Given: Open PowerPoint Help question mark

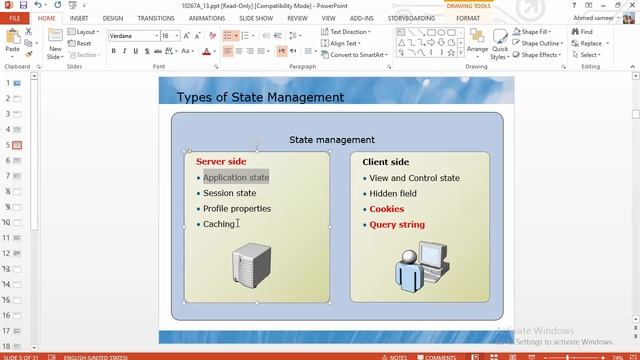Looking at the screenshot, I should [x=574, y=5].
